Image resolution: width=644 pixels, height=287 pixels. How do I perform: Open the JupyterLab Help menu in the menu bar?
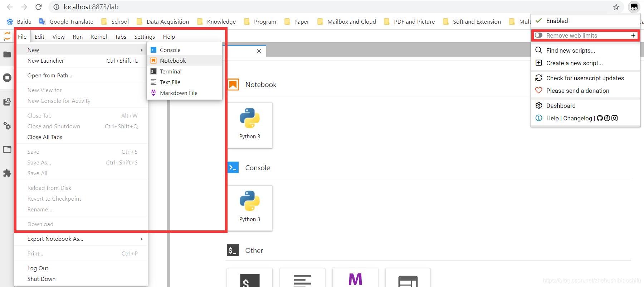(169, 37)
